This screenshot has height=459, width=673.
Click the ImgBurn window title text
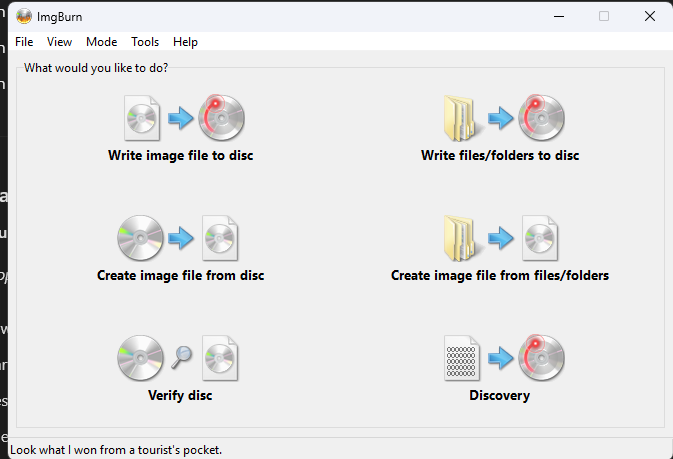(x=60, y=17)
